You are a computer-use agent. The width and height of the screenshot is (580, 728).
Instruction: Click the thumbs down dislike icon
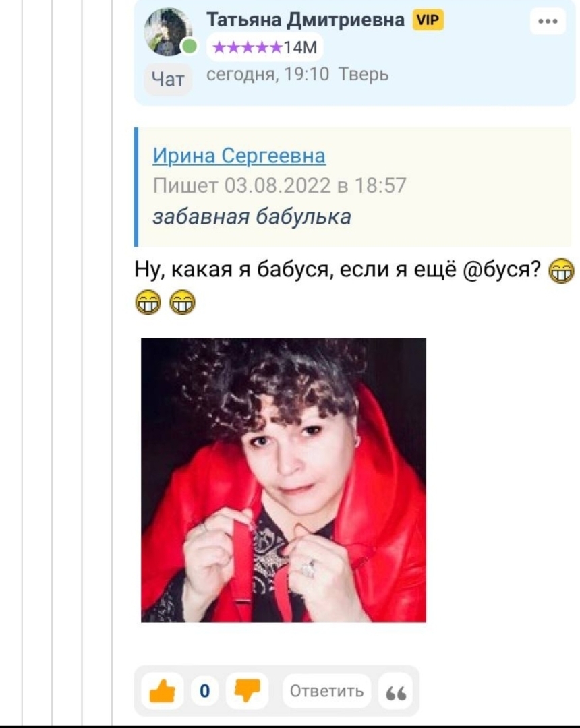click(x=247, y=690)
